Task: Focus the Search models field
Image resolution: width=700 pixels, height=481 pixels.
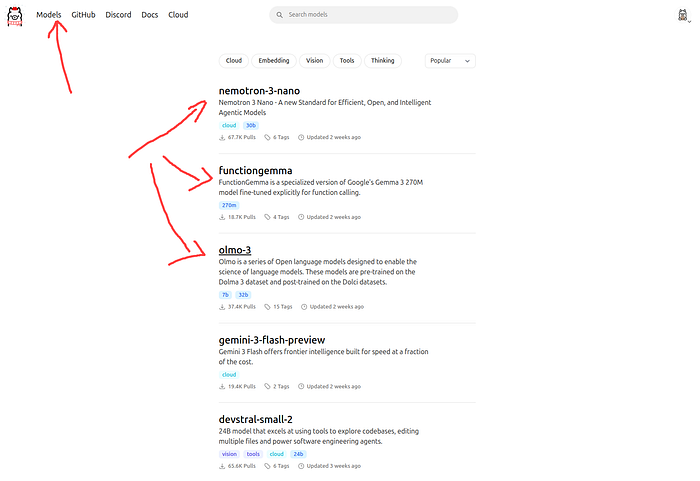Action: click(363, 15)
